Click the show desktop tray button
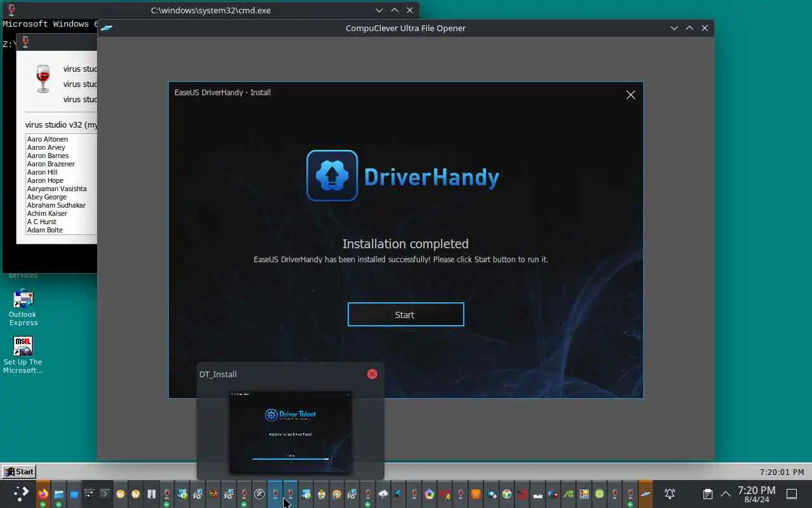The width and height of the screenshot is (812, 508). 792,494
